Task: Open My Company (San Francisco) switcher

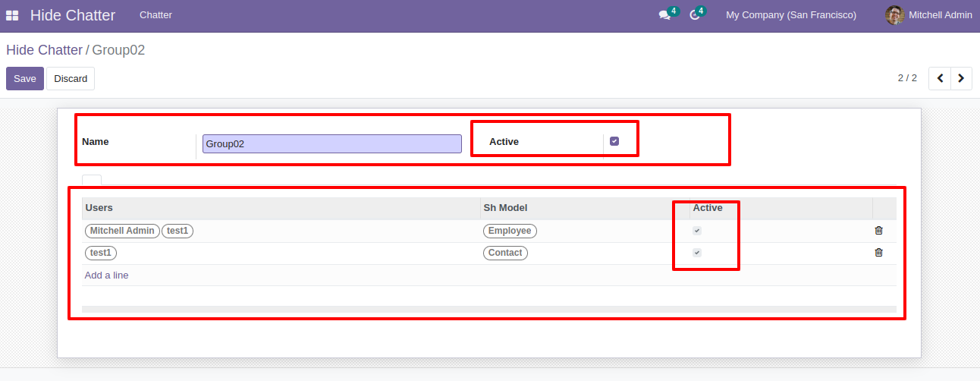Action: pyautogui.click(x=791, y=15)
